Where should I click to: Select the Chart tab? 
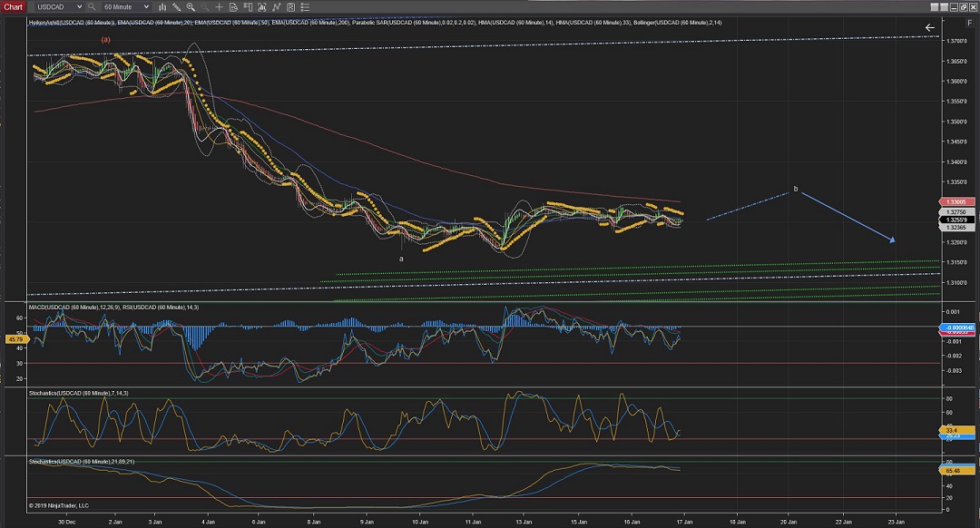pos(14,7)
